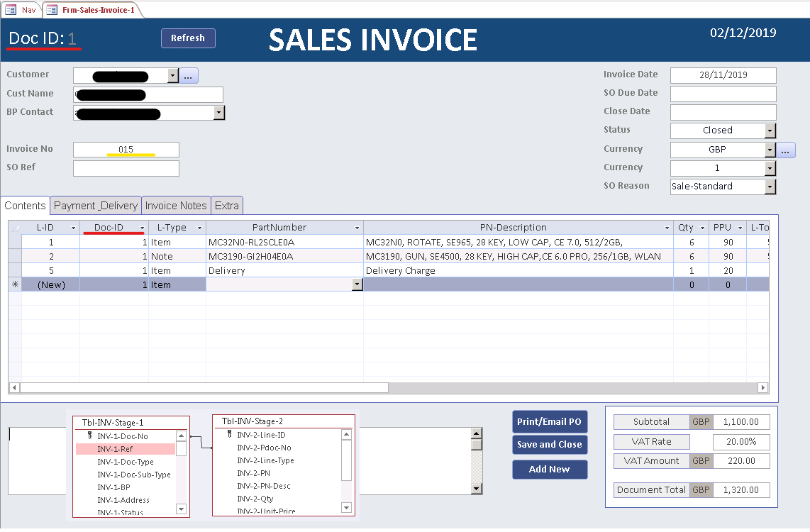The height and width of the screenshot is (532, 810).
Task: Open the L-ID column filter arrow
Action: (73, 228)
